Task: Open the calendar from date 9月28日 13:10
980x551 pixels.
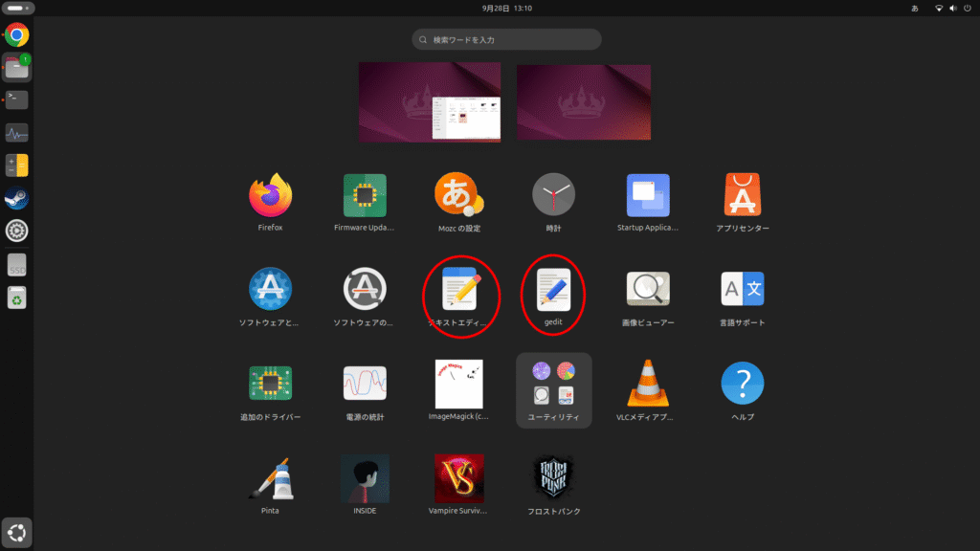Action: click(507, 8)
